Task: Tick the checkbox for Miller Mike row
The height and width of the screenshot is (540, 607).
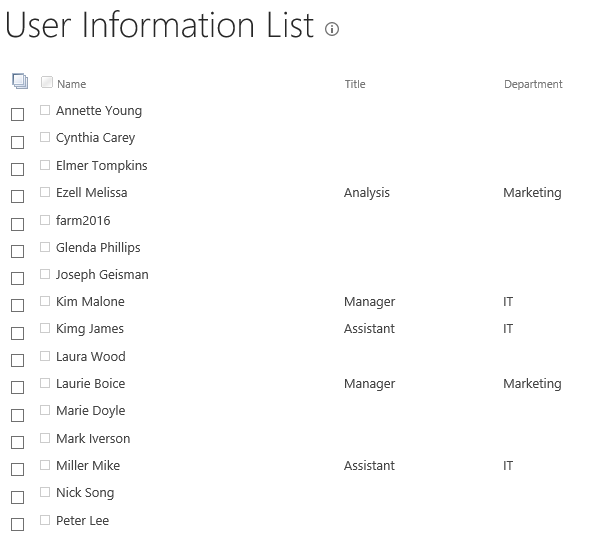Action: pyautogui.click(x=17, y=469)
